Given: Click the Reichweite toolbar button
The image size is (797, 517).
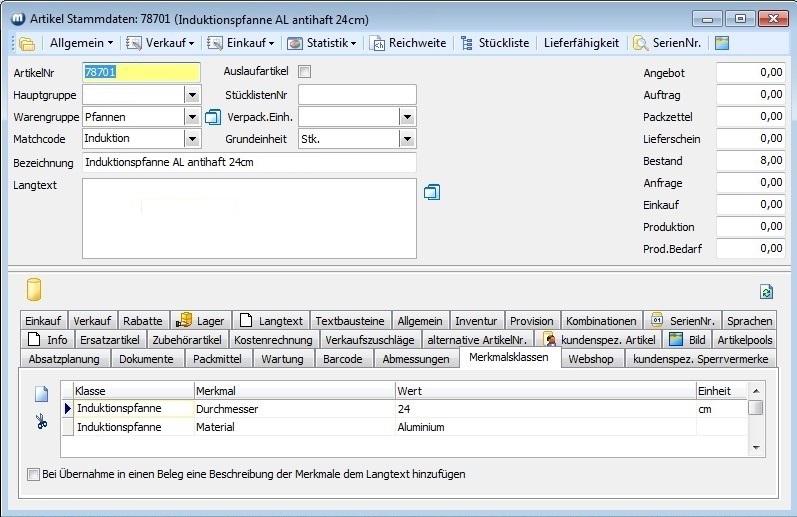Looking at the screenshot, I should (x=408, y=43).
